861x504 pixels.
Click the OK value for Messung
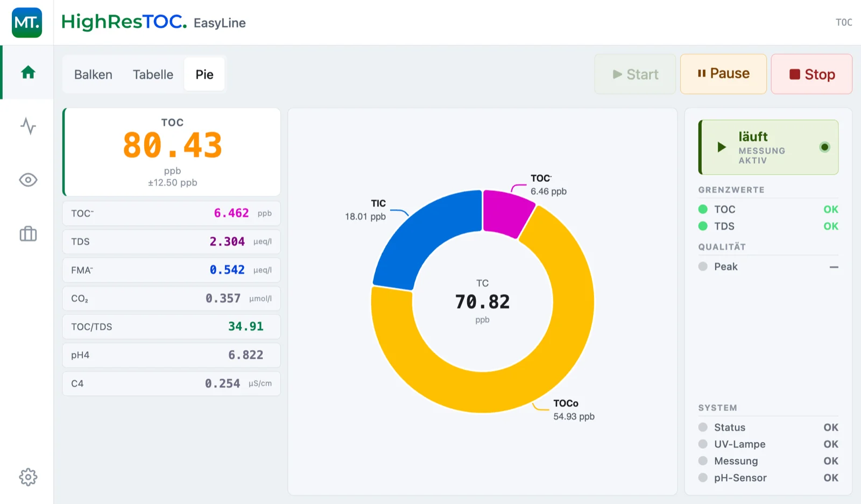[831, 460]
